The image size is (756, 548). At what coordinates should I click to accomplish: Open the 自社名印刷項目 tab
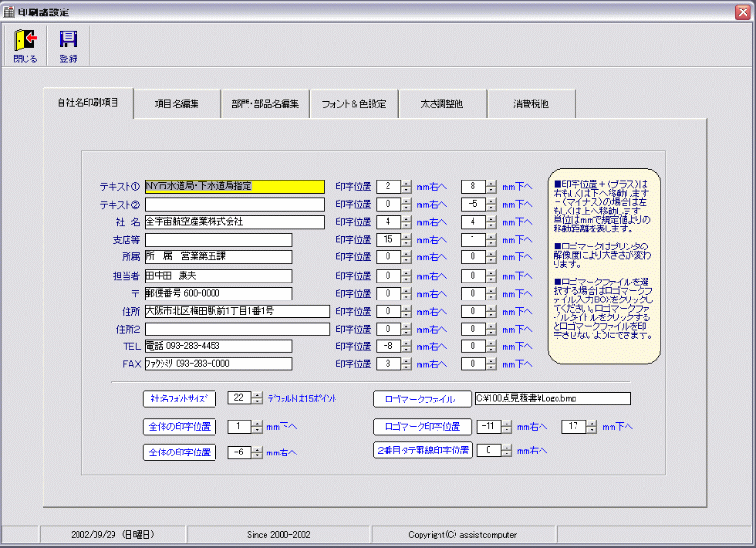pyautogui.click(x=88, y=103)
